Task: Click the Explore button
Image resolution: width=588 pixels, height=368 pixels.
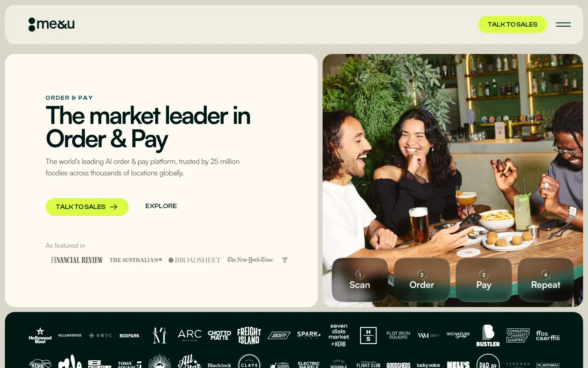Action: coord(161,206)
